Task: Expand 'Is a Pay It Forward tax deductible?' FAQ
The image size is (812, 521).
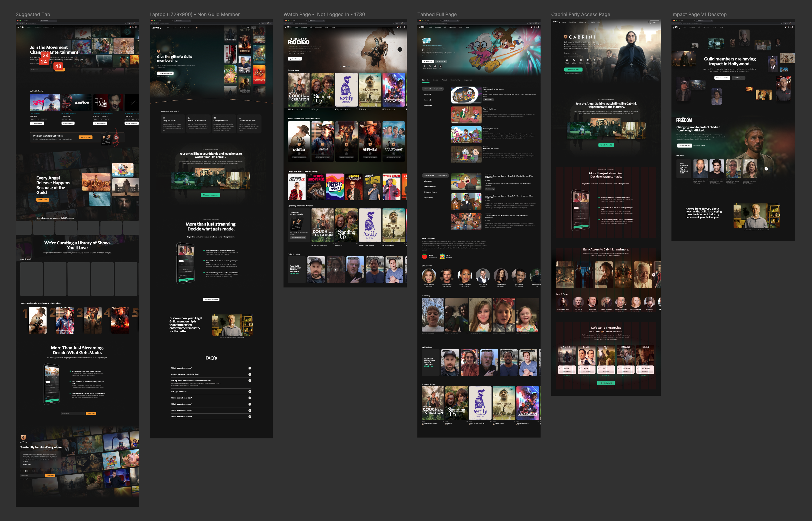Action: (x=250, y=374)
